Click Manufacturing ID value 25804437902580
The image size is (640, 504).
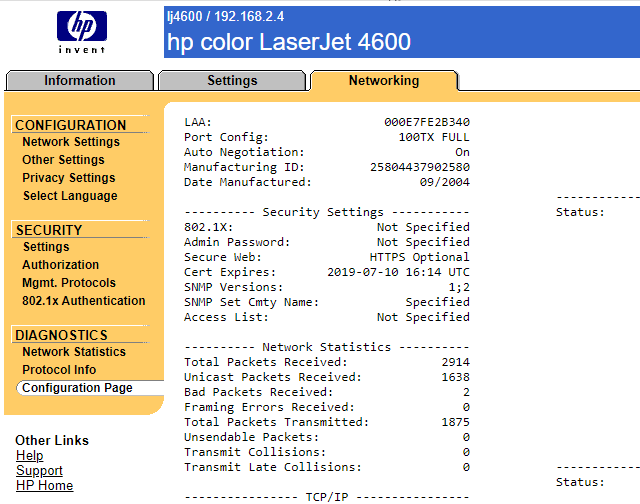pyautogui.click(x=420, y=167)
